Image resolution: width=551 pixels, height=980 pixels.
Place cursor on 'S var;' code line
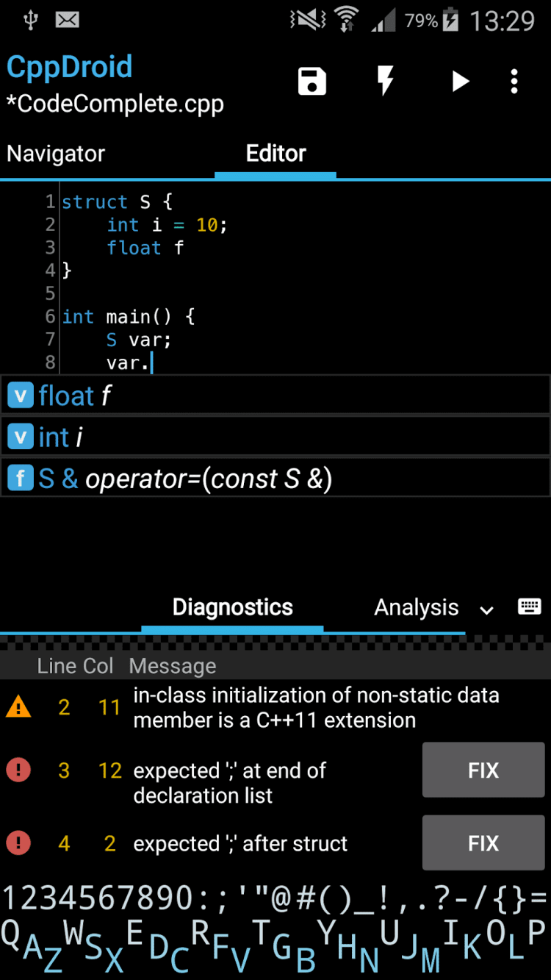139,340
